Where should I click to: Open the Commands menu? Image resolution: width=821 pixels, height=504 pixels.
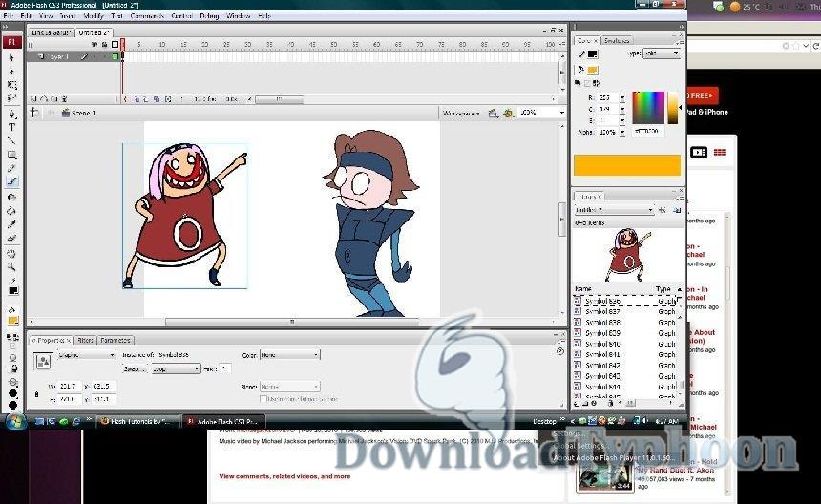[x=147, y=15]
